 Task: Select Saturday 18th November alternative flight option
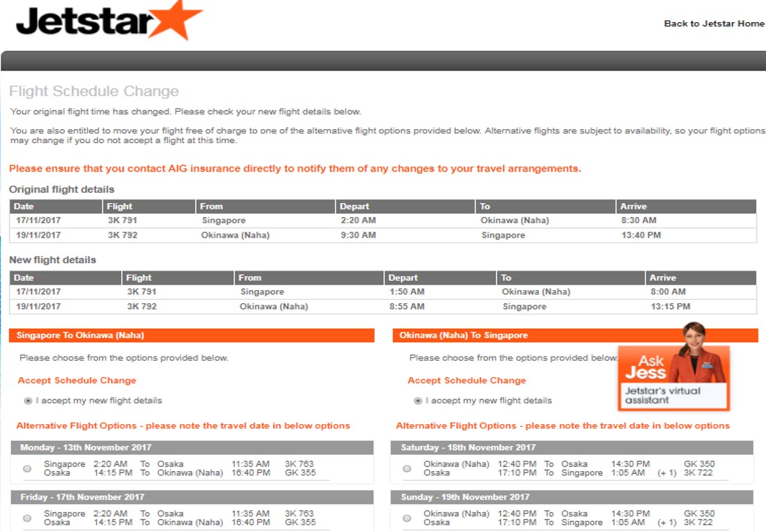pyautogui.click(x=407, y=468)
